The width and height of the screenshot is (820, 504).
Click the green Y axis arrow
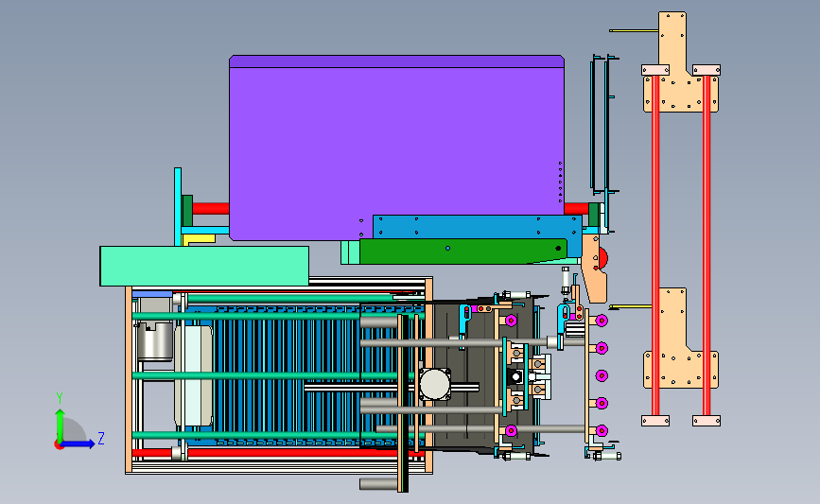pos(60,425)
